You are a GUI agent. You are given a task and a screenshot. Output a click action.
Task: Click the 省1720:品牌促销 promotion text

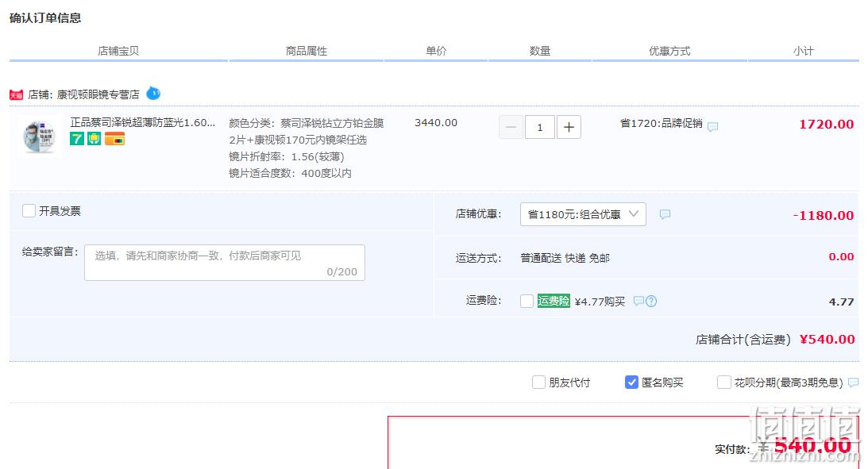tap(661, 123)
